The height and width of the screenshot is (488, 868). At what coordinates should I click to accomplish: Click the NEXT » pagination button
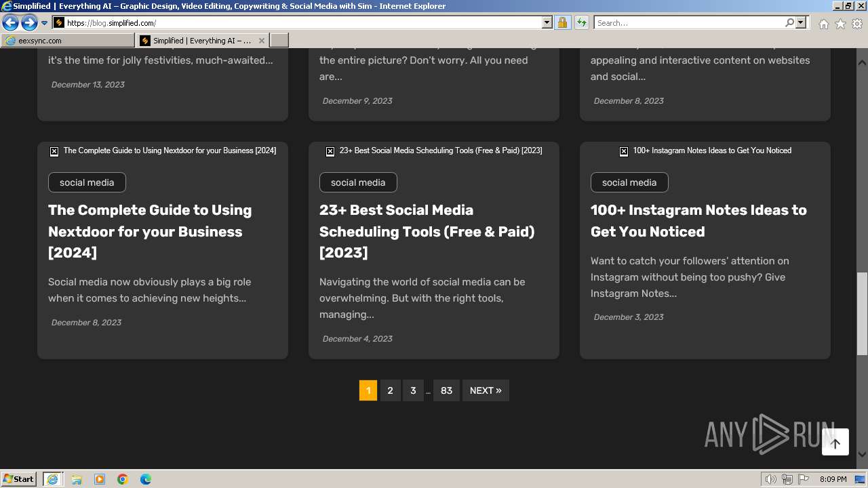(x=486, y=390)
